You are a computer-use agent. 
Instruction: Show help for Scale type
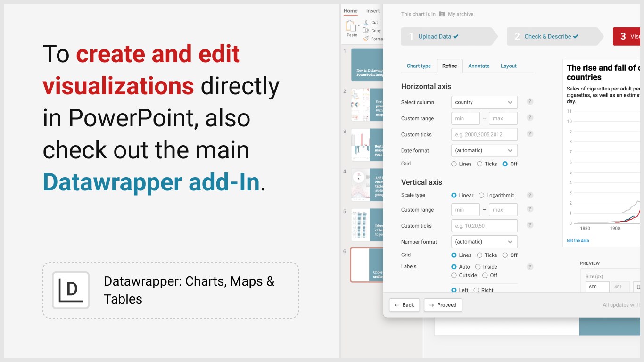[530, 195]
